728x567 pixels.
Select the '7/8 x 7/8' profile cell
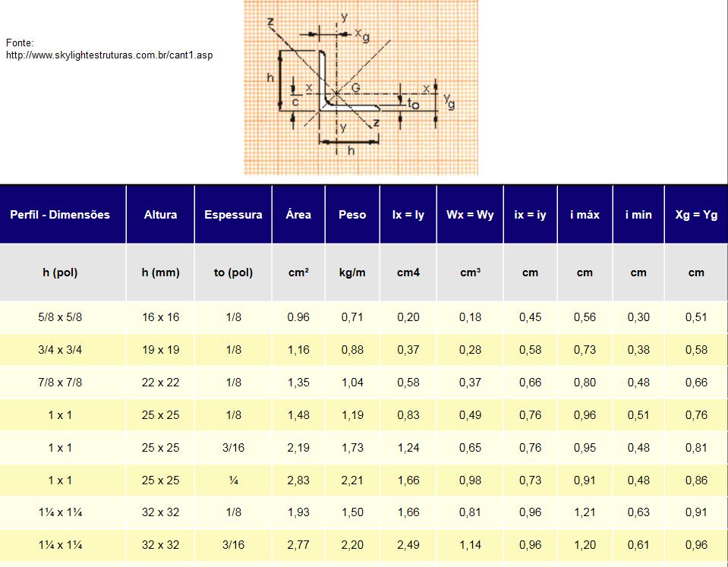coord(60,383)
